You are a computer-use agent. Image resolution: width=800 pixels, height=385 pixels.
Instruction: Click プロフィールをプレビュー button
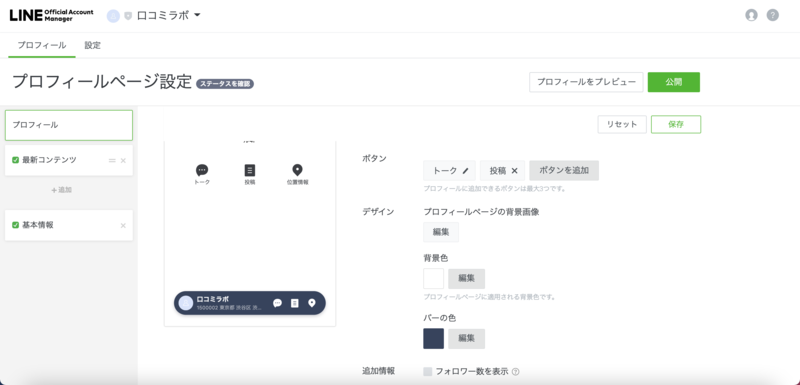click(586, 82)
